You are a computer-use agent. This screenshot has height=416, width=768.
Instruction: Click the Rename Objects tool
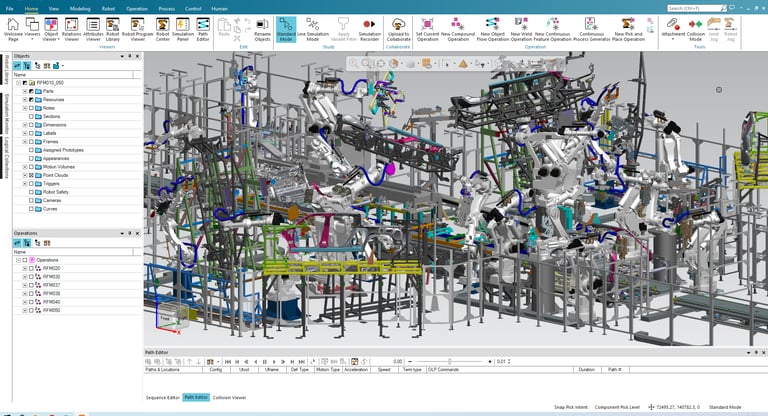coord(263,29)
